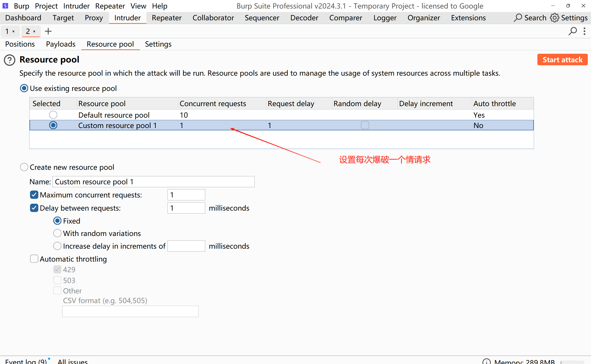Image resolution: width=591 pixels, height=364 pixels.
Task: Click the Start attack button
Action: click(562, 60)
